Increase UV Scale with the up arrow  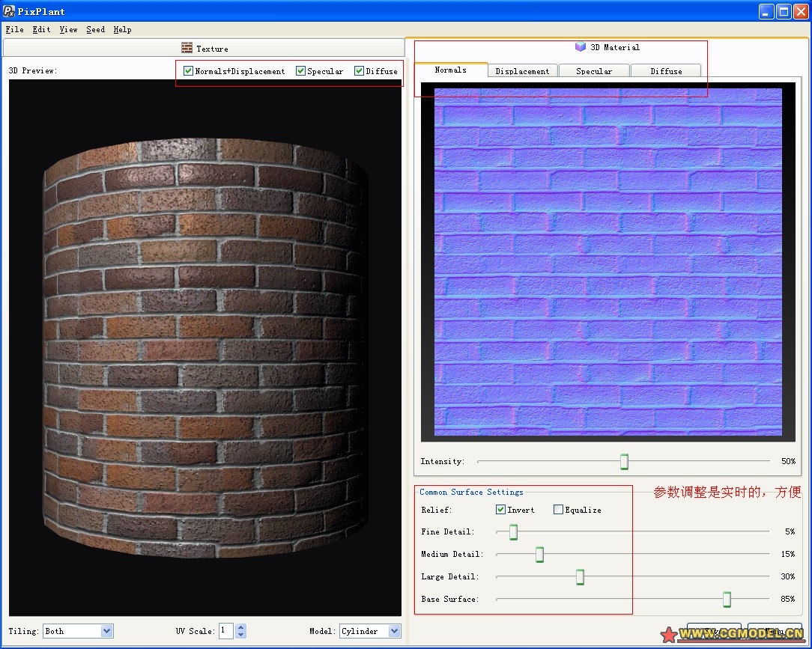tap(240, 627)
